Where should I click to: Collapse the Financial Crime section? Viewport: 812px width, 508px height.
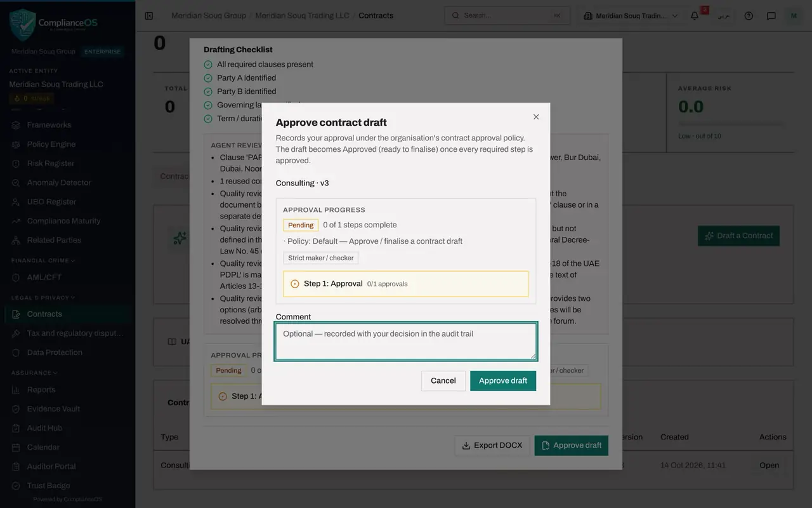tap(43, 260)
